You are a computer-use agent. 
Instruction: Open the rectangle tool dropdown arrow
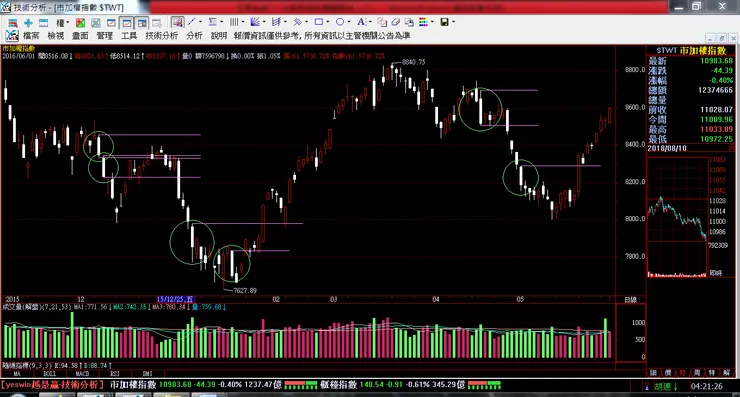[x=328, y=22]
